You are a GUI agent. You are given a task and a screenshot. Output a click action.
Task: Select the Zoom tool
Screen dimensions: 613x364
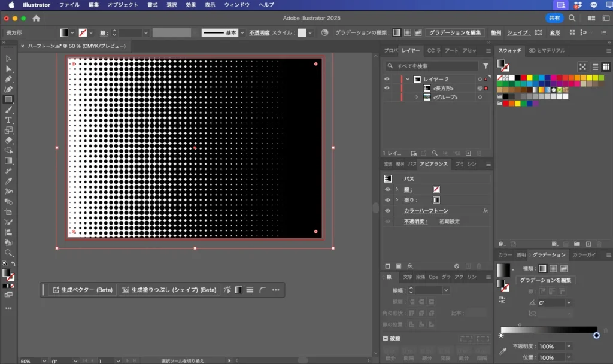pos(8,253)
